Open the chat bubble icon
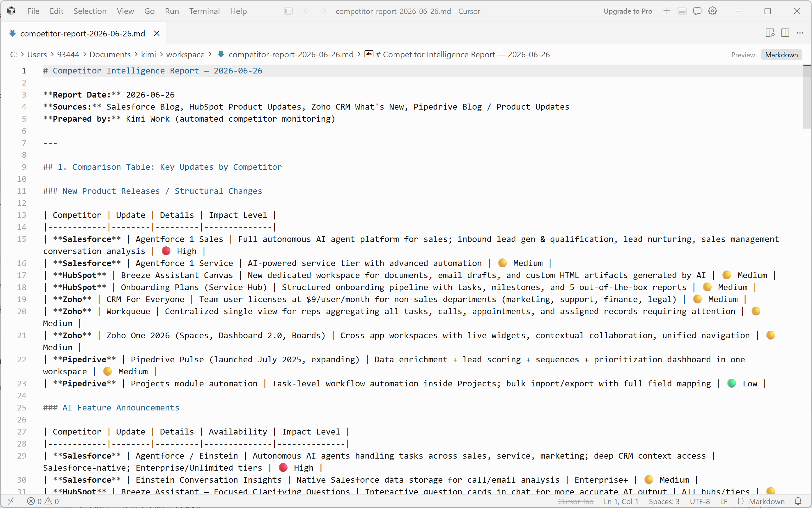Screen dimensions: 812x508 pyautogui.click(x=697, y=11)
